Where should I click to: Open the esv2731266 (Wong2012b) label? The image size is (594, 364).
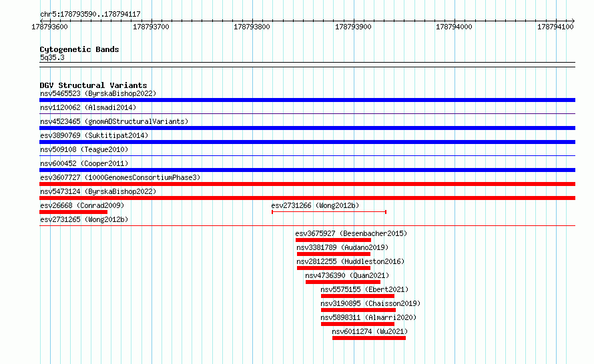point(315,205)
